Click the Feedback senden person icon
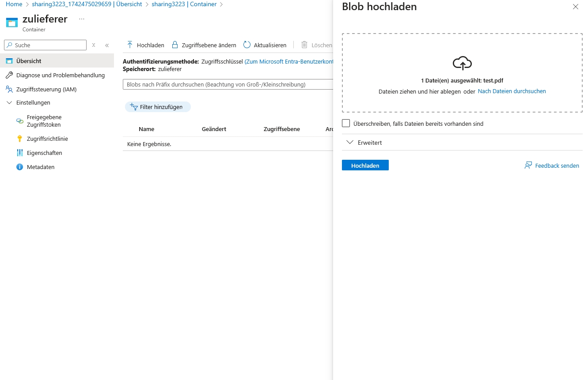The image size is (588, 380). pos(528,166)
